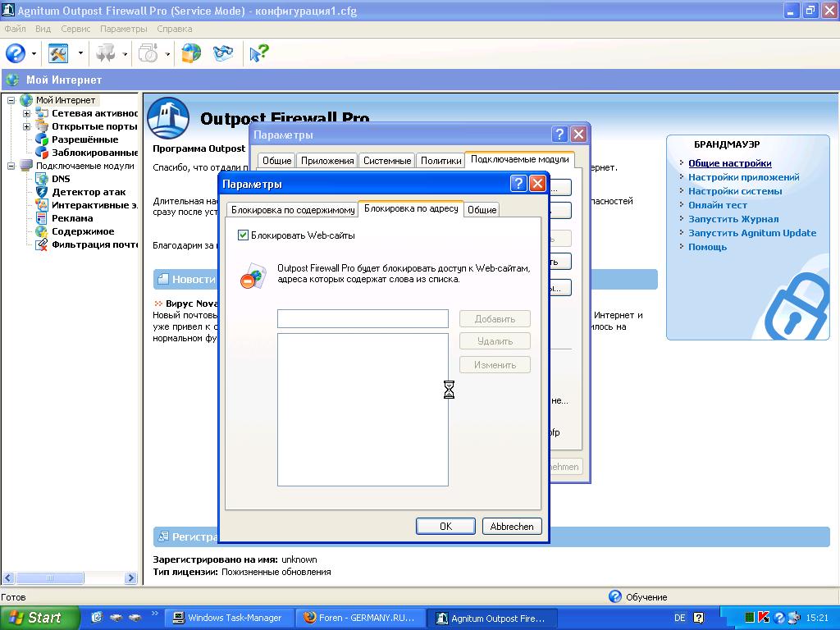This screenshot has height=630, width=840.
Task: Click the Онлайн тест link
Action: [x=717, y=205]
